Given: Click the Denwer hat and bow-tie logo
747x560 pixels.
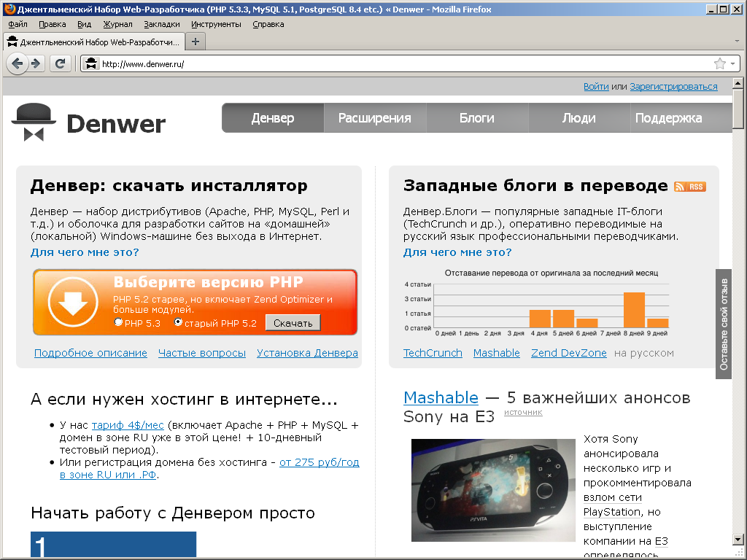Looking at the screenshot, I should tap(34, 122).
